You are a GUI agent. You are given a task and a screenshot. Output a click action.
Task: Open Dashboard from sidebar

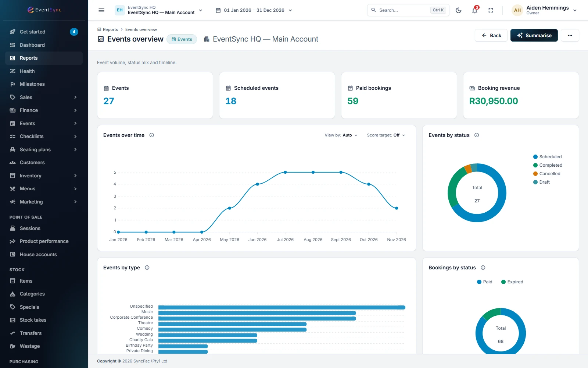tap(44, 45)
